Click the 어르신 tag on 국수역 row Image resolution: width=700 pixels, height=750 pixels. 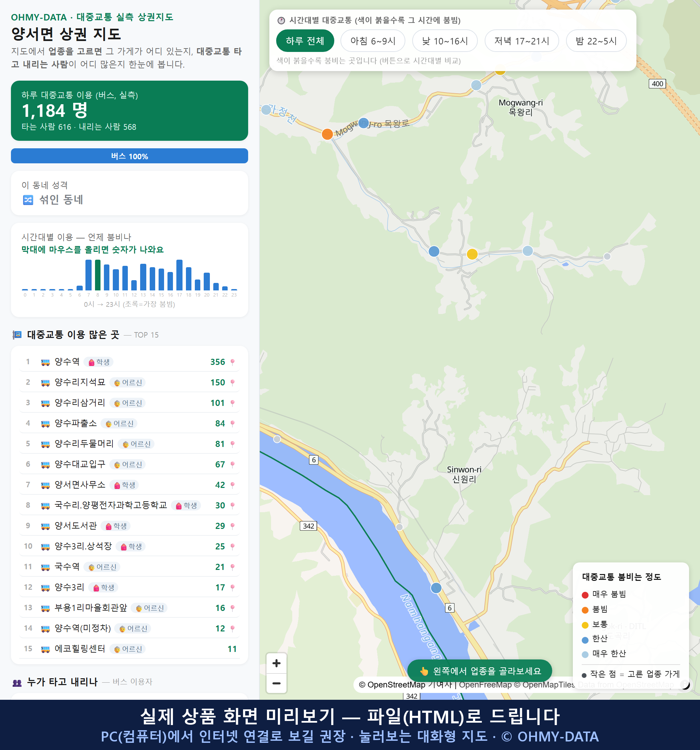click(103, 567)
